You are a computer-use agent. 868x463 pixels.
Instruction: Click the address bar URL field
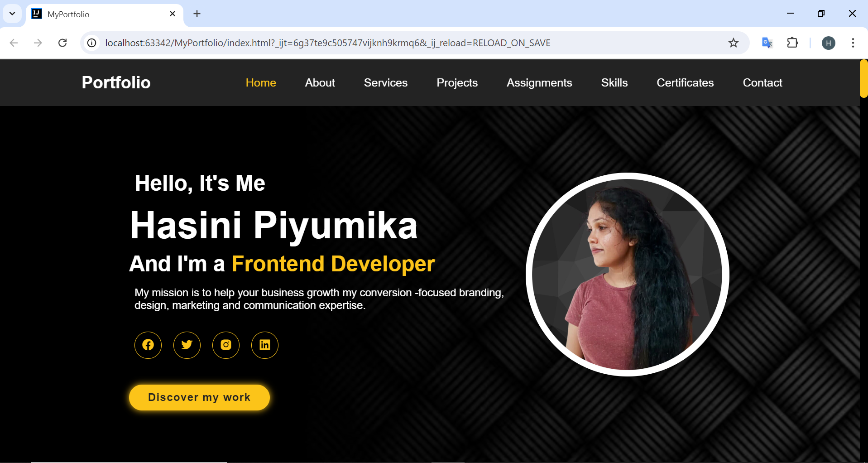coord(362,43)
